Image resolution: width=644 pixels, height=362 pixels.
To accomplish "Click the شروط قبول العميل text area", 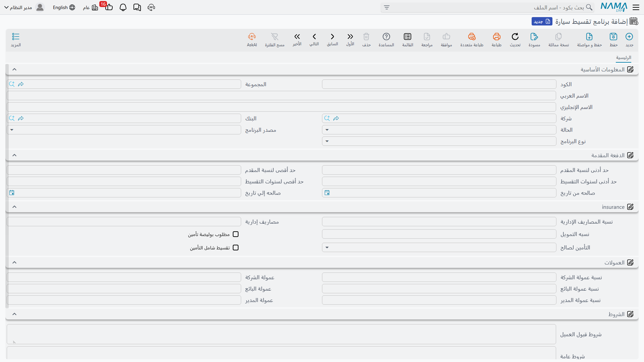I will [281, 334].
